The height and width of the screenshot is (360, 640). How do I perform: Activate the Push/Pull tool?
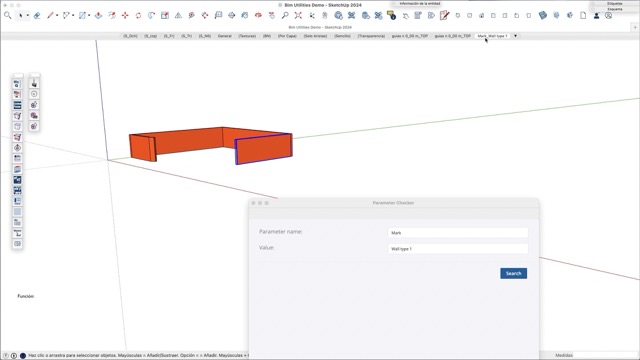(98, 16)
